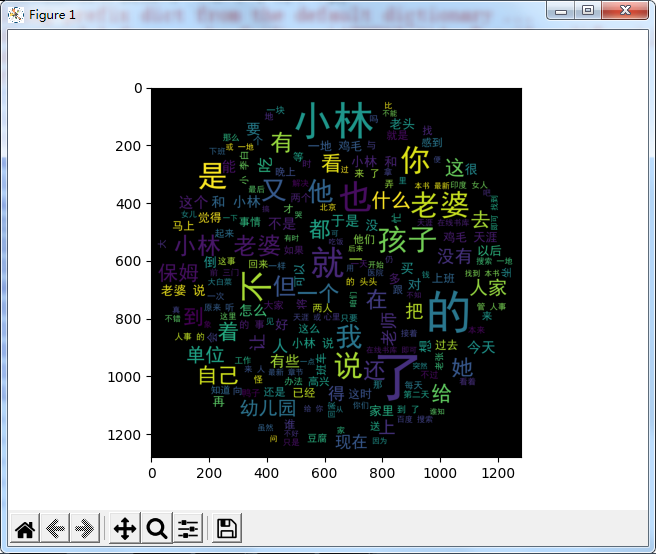The image size is (656, 554).
Task: Click the yellow word 自己 in the cloud
Action: (x=218, y=377)
